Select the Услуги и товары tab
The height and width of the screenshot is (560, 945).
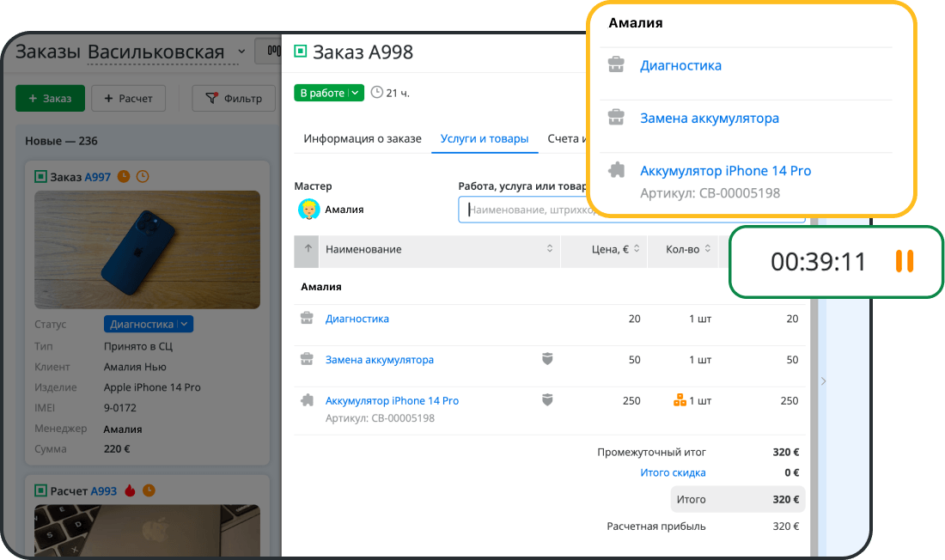pyautogui.click(x=485, y=138)
